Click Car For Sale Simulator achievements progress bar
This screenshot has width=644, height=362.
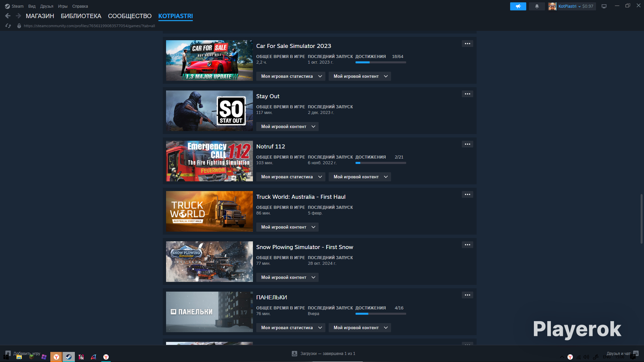(381, 62)
